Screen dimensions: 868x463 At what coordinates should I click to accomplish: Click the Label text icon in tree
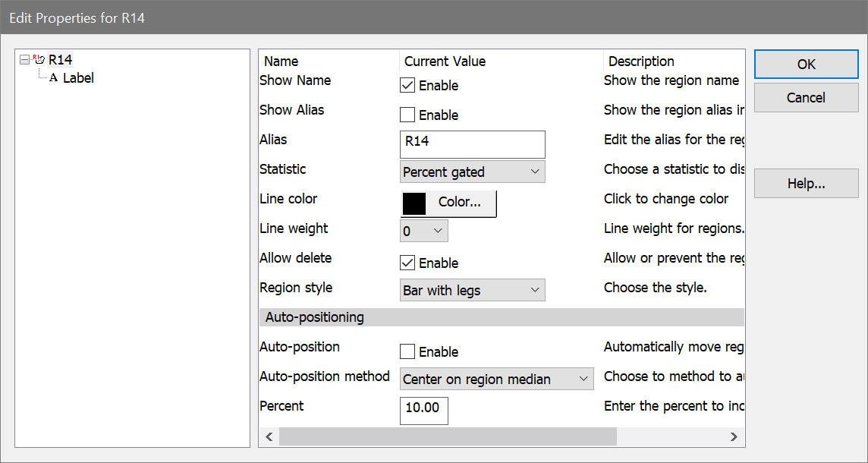point(53,78)
